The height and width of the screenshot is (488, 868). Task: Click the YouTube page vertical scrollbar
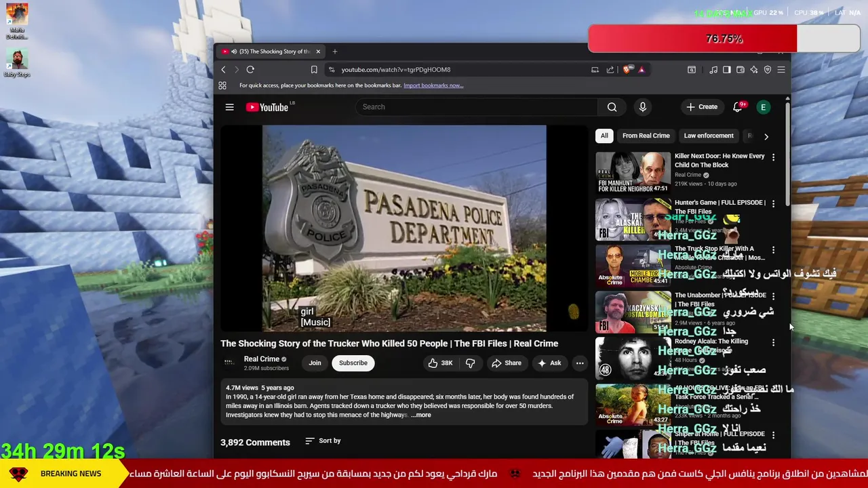point(787,152)
